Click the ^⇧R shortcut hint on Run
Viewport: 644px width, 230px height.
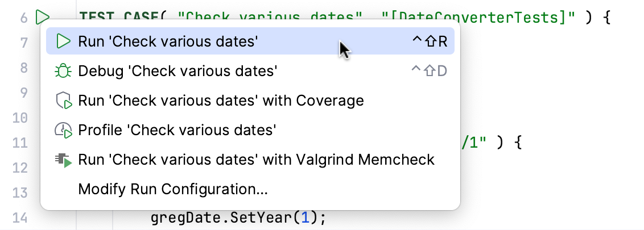tap(430, 41)
